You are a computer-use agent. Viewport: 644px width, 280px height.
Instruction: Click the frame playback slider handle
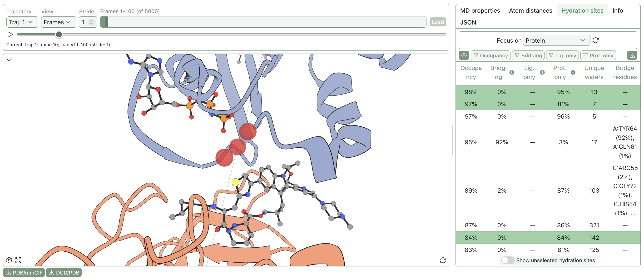point(59,35)
